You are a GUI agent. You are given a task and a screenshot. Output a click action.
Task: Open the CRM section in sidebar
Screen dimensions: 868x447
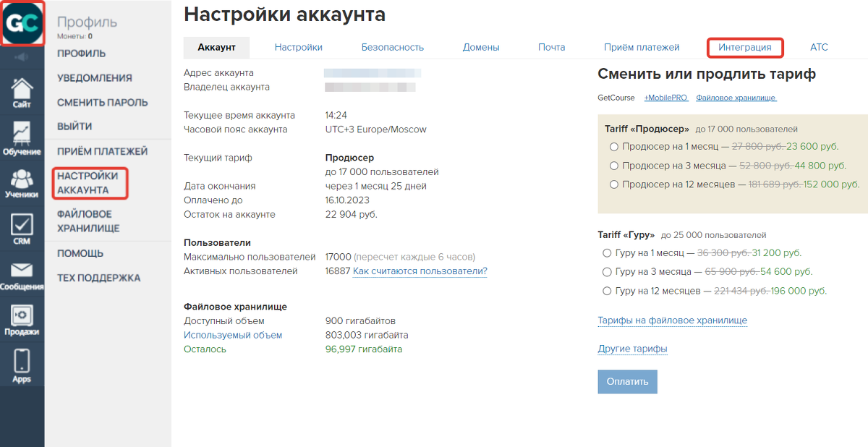pyautogui.click(x=22, y=229)
